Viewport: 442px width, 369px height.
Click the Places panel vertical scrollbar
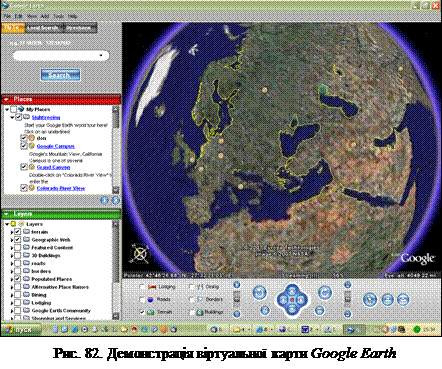pos(116,150)
